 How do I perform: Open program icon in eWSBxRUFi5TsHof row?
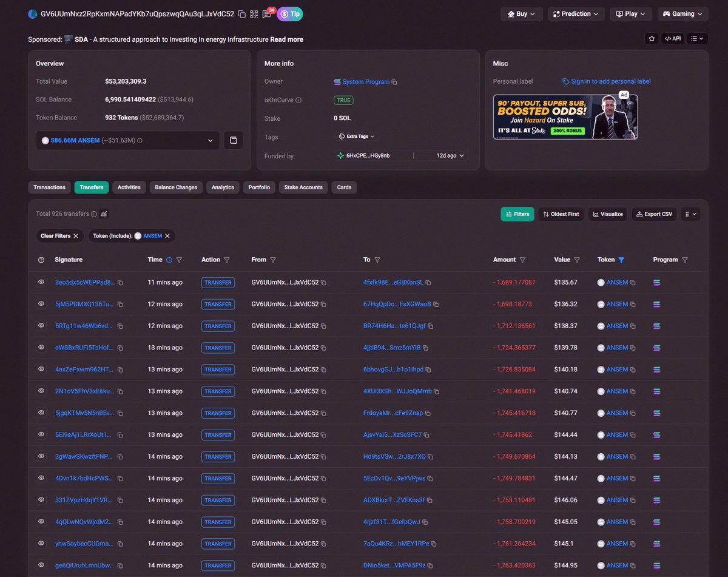click(657, 348)
